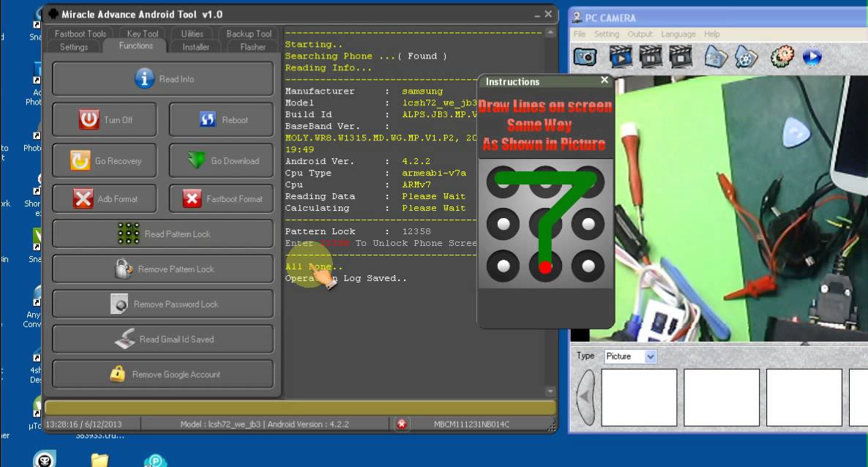Click the dot-grid icon on Read Pattern Lock
This screenshot has width=868, height=467.
(x=128, y=233)
